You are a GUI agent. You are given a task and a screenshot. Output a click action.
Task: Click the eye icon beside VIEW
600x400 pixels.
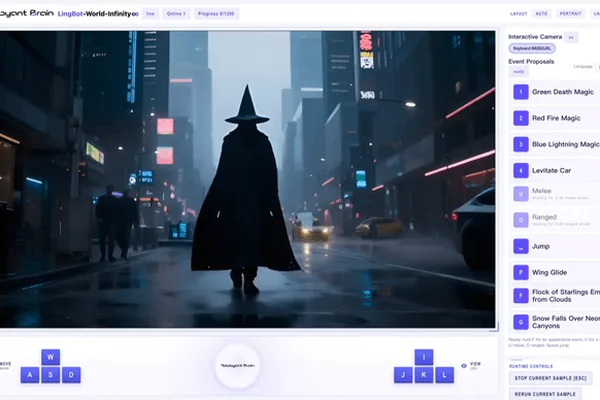(464, 366)
